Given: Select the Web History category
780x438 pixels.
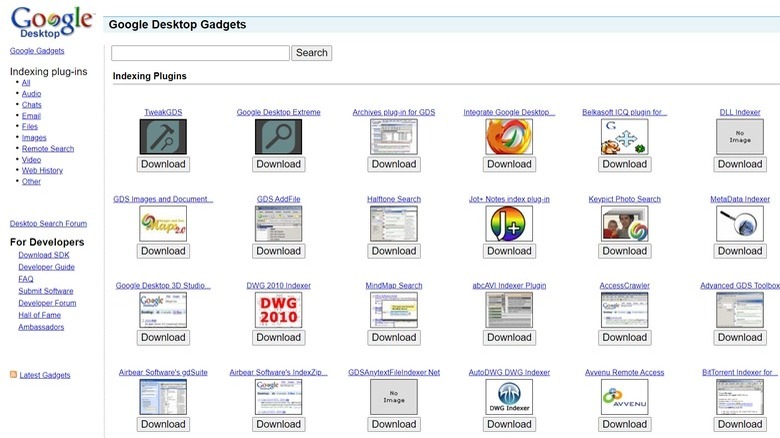Looking at the screenshot, I should click(42, 171).
